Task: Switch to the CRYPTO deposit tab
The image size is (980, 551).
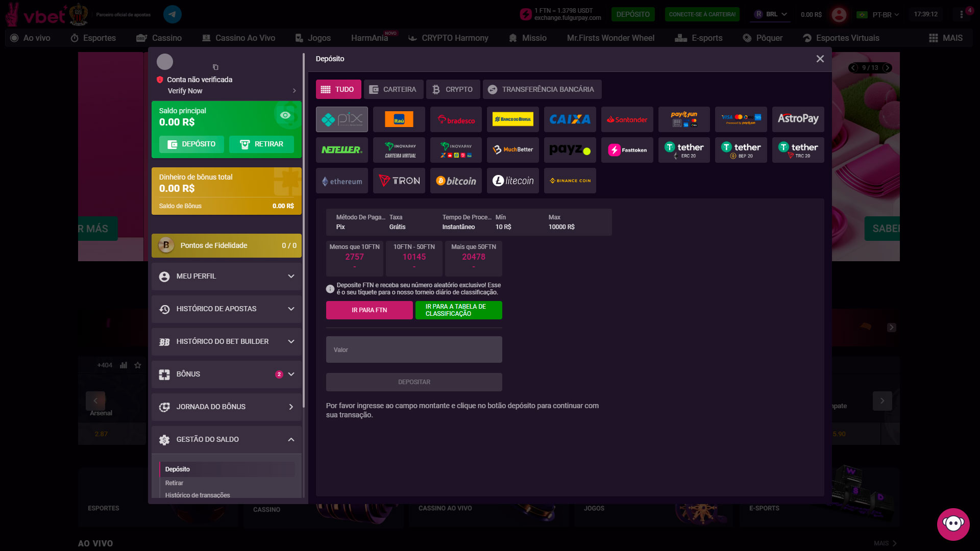Action: coord(453,89)
